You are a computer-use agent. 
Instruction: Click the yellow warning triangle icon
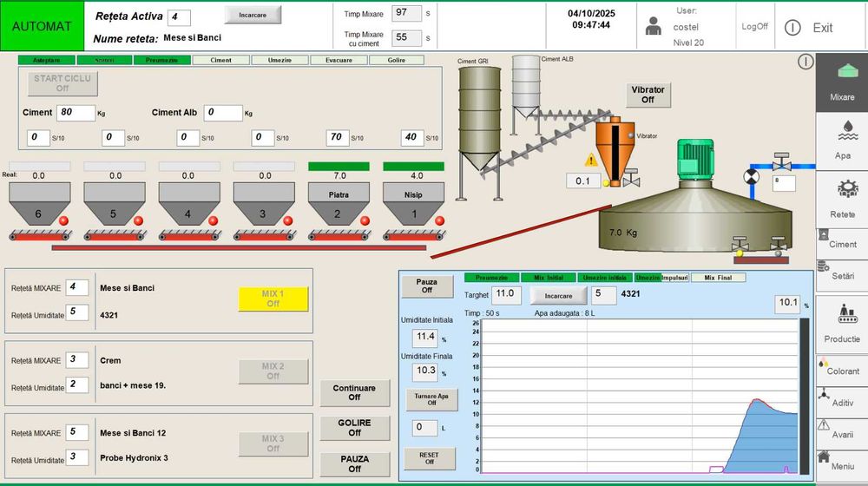click(591, 160)
